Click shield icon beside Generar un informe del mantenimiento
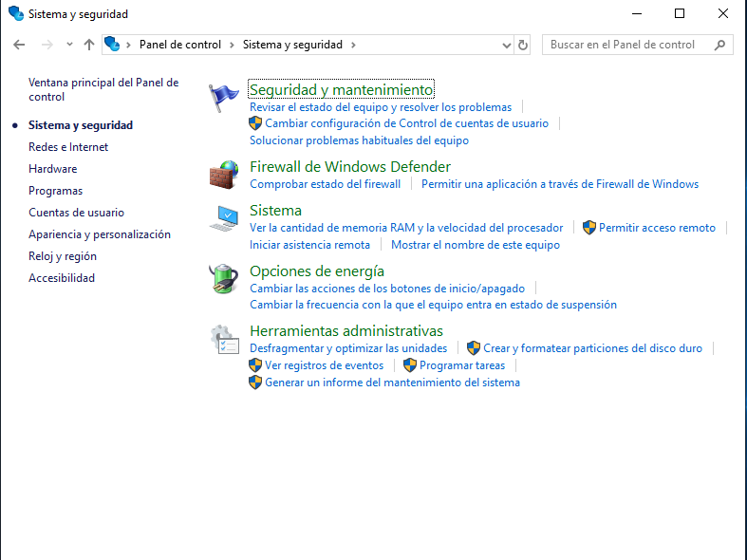Viewport: 747px width, 560px height. click(255, 383)
